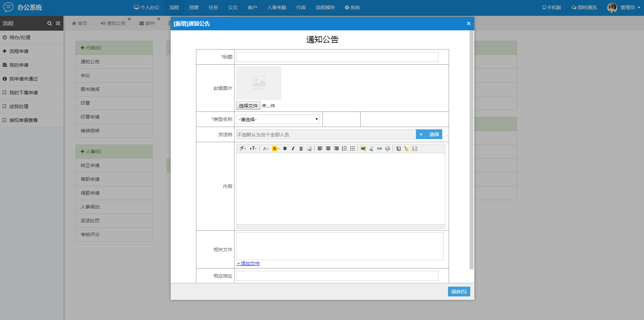Image resolution: width=644 pixels, height=320 pixels.
Task: Click the +添加文件 link
Action: click(248, 263)
